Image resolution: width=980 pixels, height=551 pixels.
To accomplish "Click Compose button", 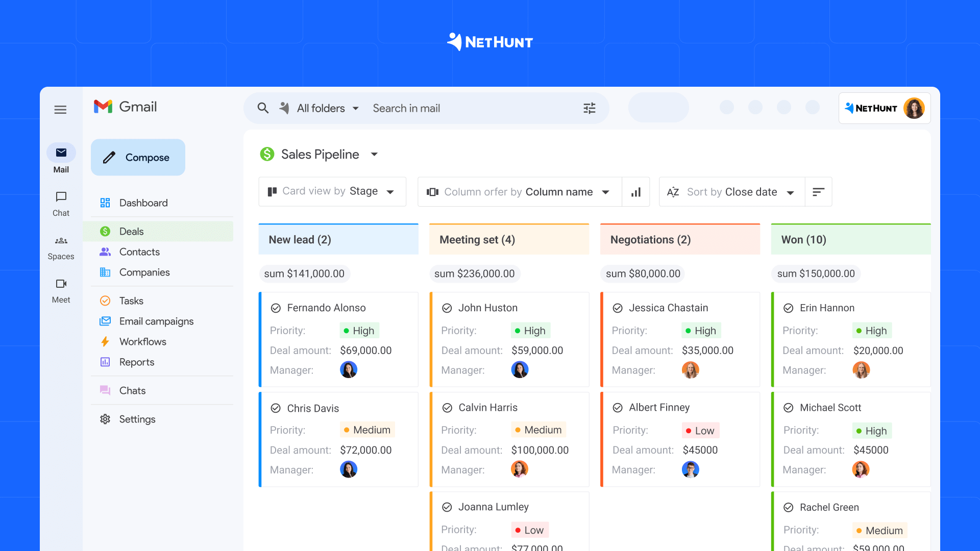I will 137,157.
